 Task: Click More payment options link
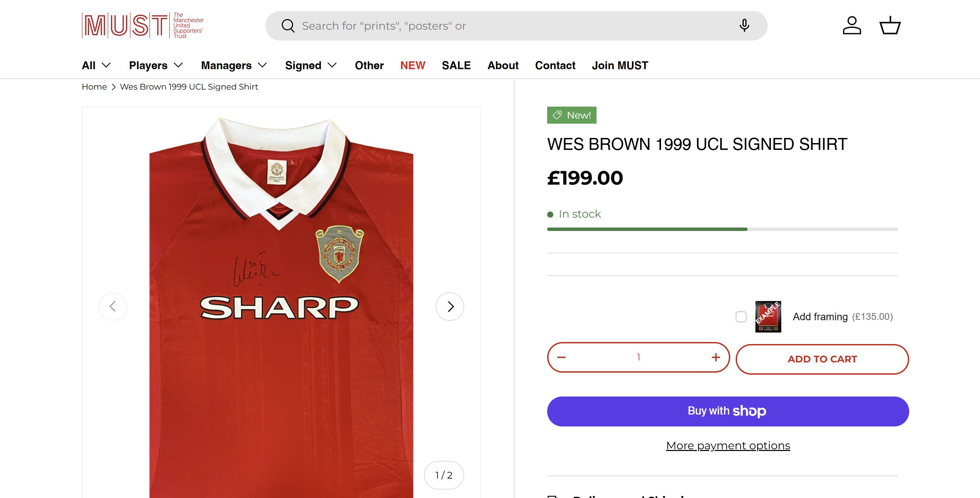(728, 446)
